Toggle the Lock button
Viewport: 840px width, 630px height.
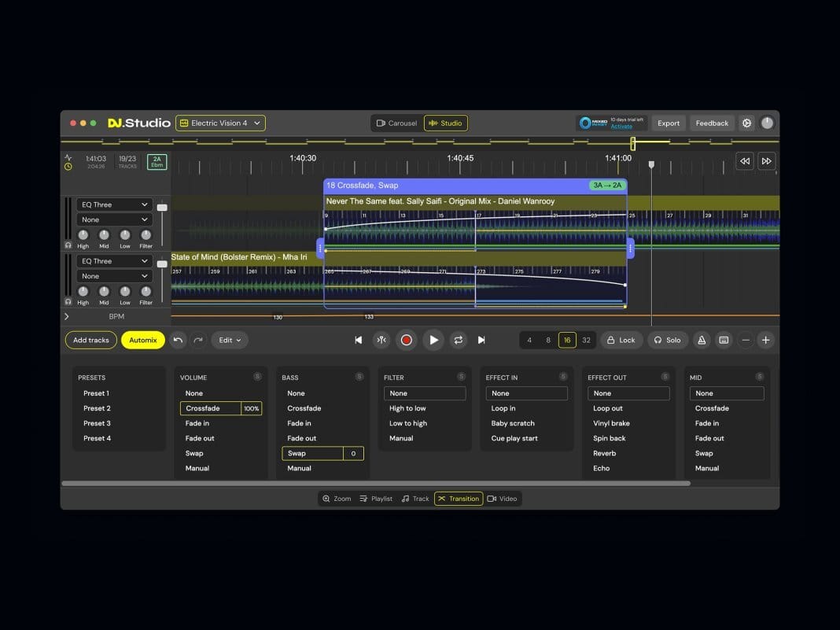pos(621,340)
